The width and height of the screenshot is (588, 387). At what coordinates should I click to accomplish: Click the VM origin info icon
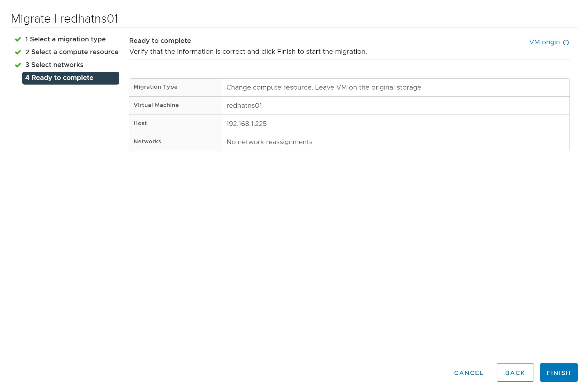[x=566, y=43]
